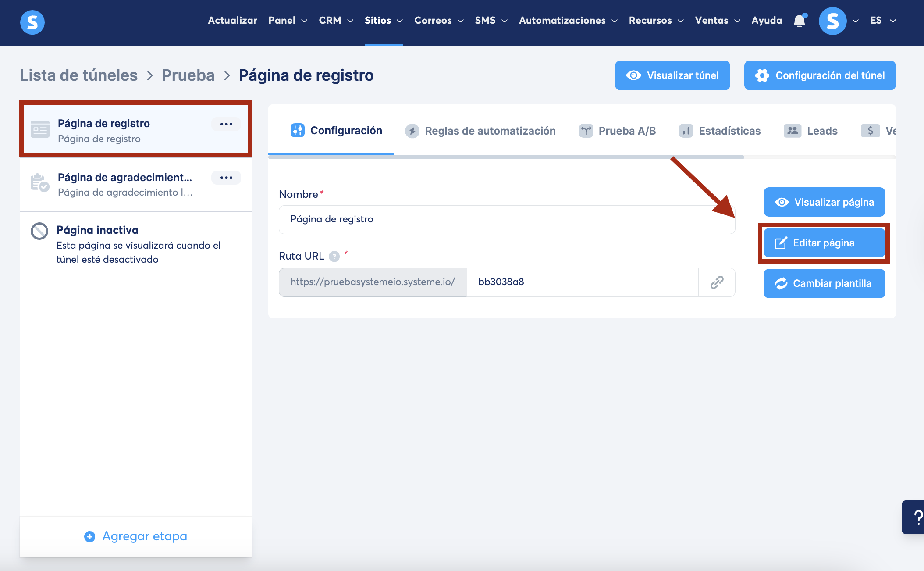Click the Ruta URL help question icon

click(x=334, y=257)
